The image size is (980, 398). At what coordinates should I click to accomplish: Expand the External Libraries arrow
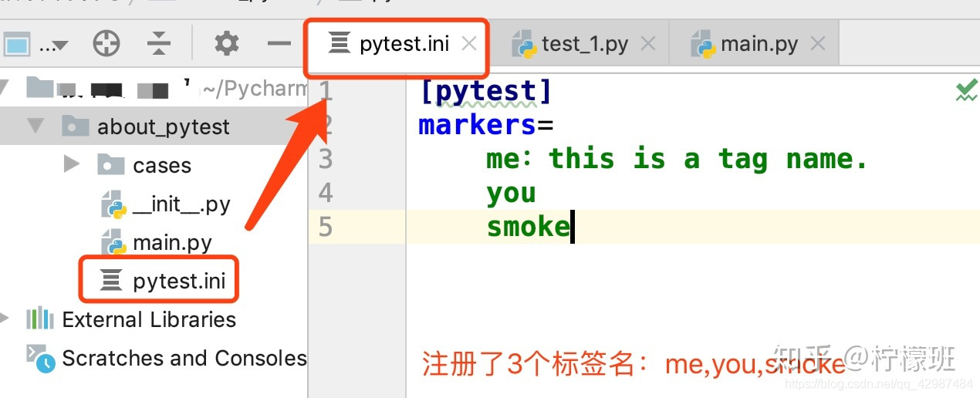[5, 319]
